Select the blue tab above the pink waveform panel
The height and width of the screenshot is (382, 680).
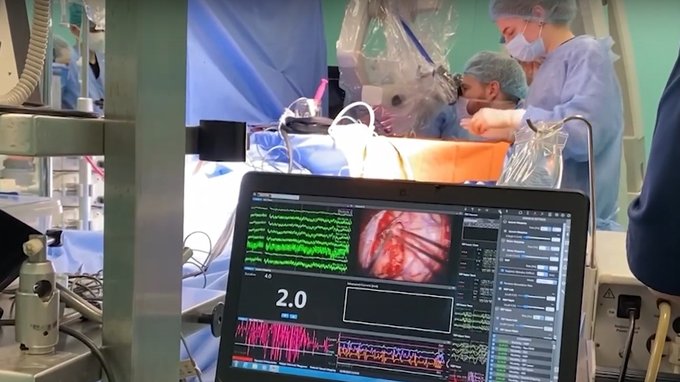pyautogui.click(x=243, y=319)
